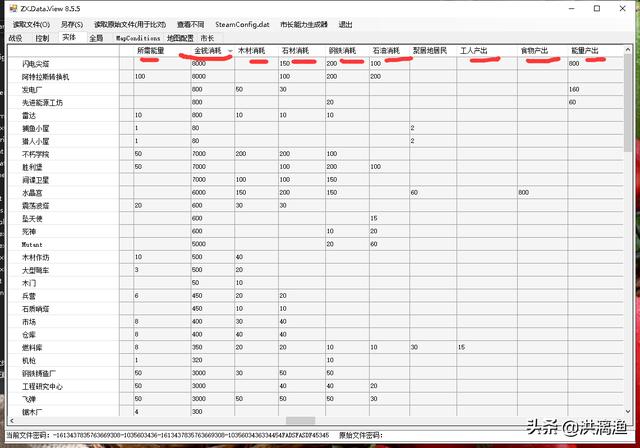Click 金钱消耗 cell for 水晶宫 row
Screen dimensions: 640x448
pos(210,192)
